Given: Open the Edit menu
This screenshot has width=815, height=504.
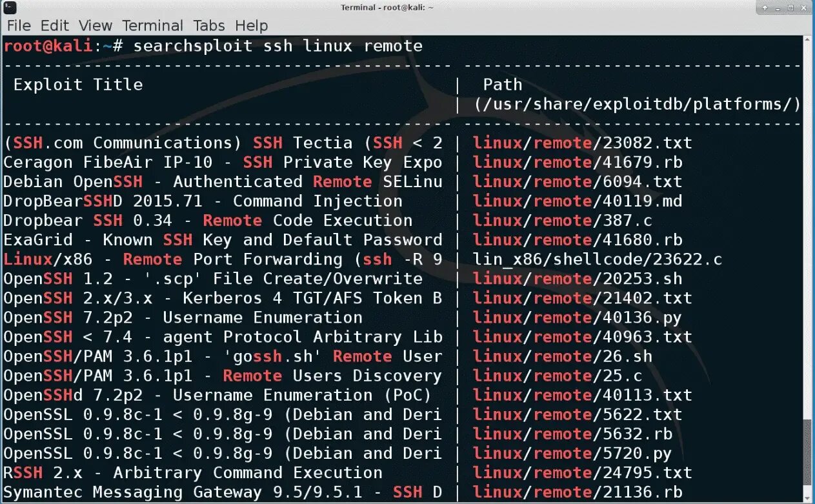Looking at the screenshot, I should tap(55, 26).
